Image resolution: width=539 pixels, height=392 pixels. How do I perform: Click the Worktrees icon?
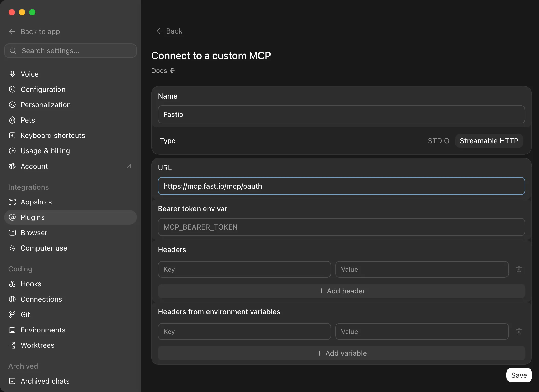pyautogui.click(x=12, y=345)
